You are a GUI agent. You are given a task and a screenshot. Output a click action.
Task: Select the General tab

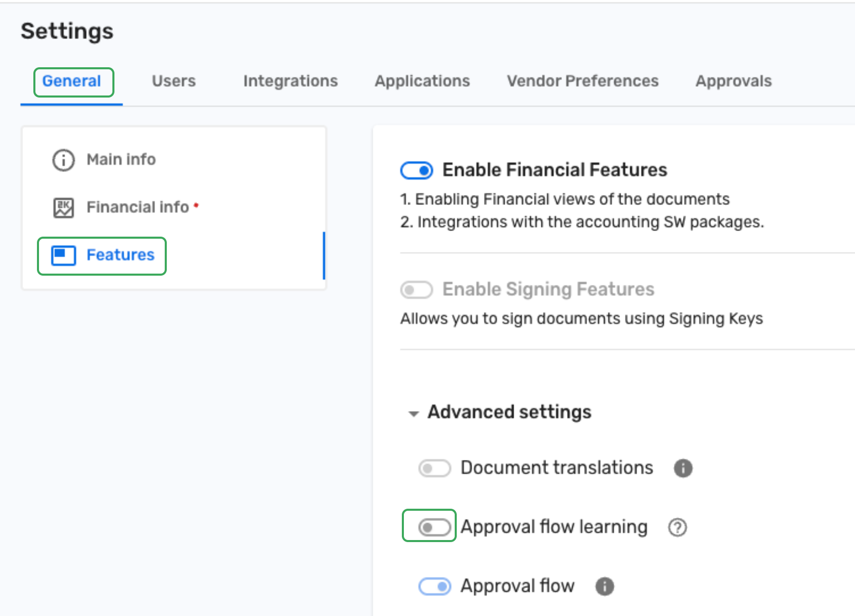[71, 81]
